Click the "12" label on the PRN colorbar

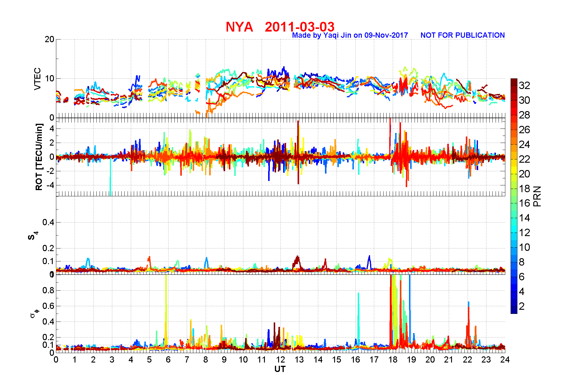524,233
